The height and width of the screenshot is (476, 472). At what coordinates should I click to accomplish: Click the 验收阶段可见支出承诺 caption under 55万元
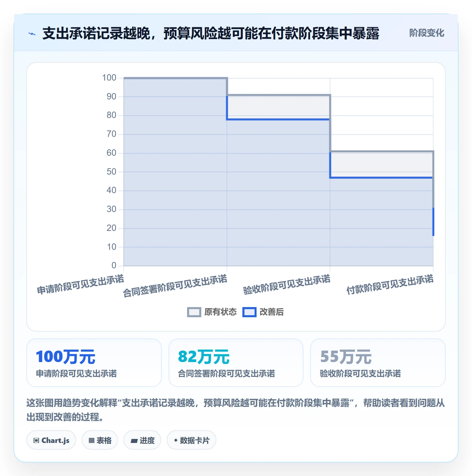point(360,374)
